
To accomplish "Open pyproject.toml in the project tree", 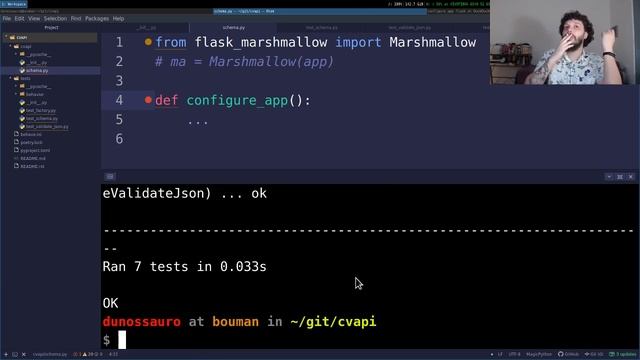I will (x=35, y=150).
